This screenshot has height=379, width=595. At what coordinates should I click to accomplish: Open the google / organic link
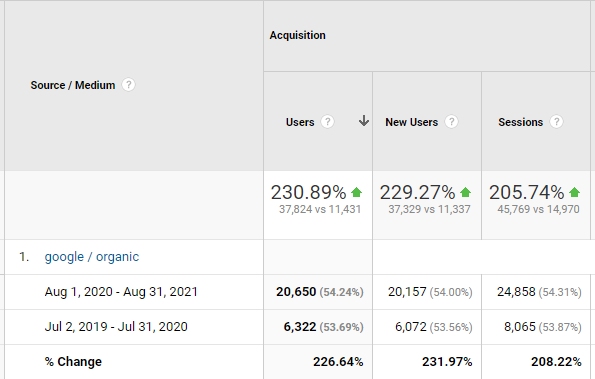92,257
